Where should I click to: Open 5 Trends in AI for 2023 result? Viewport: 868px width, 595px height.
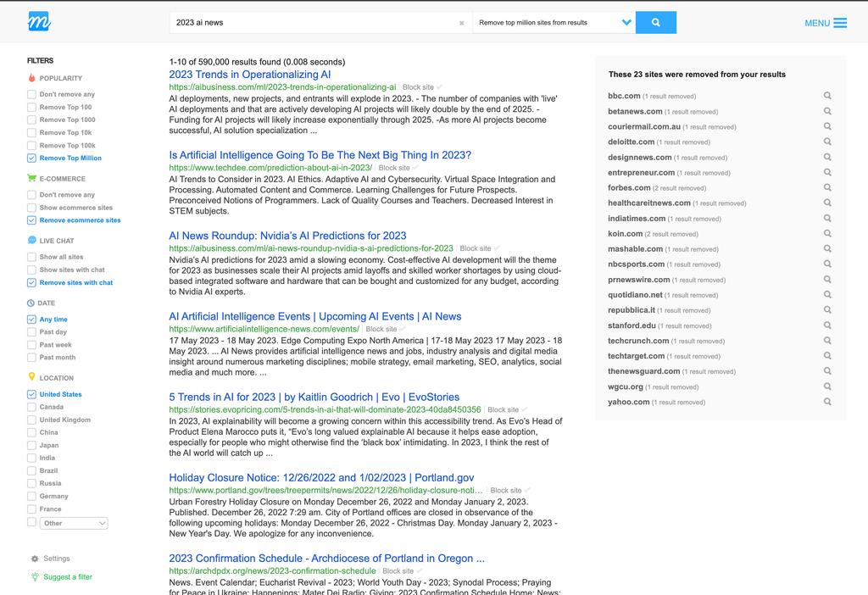click(x=314, y=397)
